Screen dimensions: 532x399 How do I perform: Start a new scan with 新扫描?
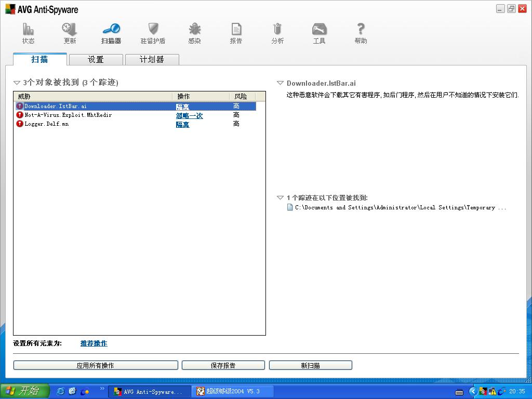311,365
